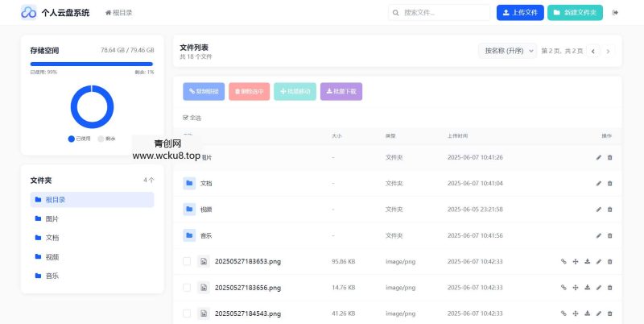Image resolution: width=644 pixels, height=324 pixels.
Task: Select 音乐 in the folder sidebar
Action: tap(92, 276)
